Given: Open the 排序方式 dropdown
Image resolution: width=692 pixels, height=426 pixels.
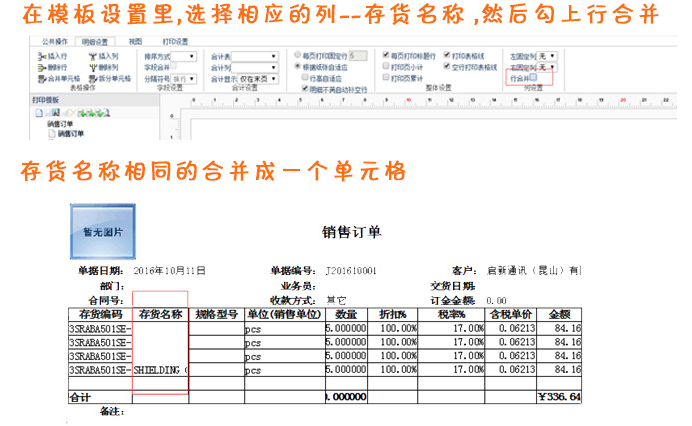Looking at the screenshot, I should click(191, 57).
